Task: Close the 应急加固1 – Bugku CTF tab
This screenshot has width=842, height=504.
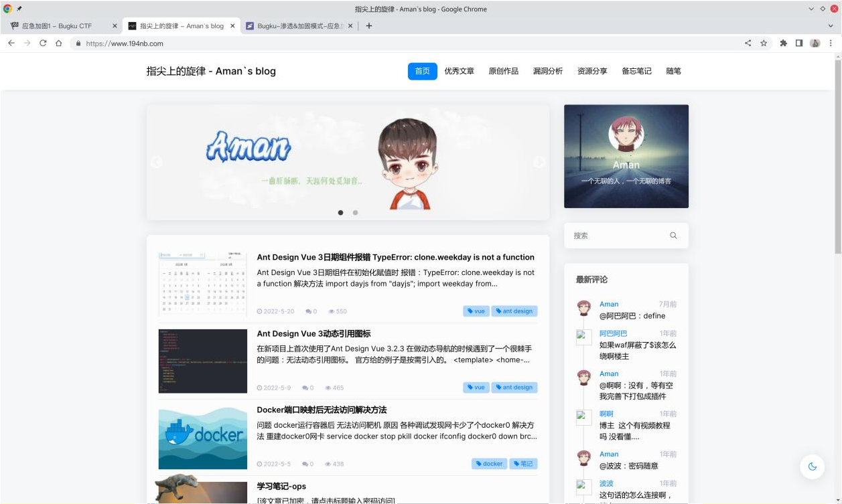Action: point(115,26)
